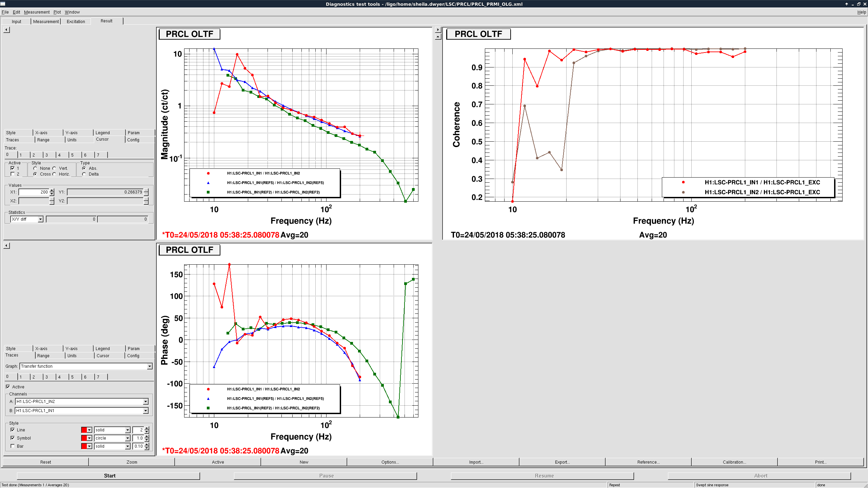Collapse upper options panel with left arrow

click(x=6, y=30)
